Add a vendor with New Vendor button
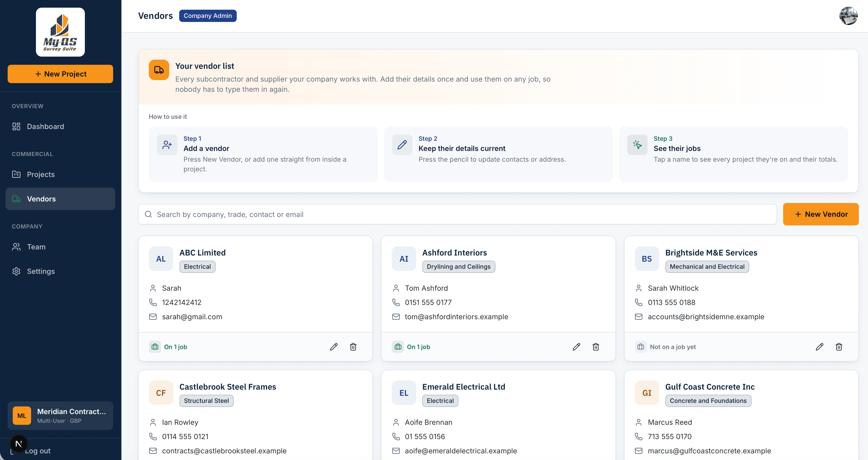Screen dimensions: 868x460 click(821, 214)
